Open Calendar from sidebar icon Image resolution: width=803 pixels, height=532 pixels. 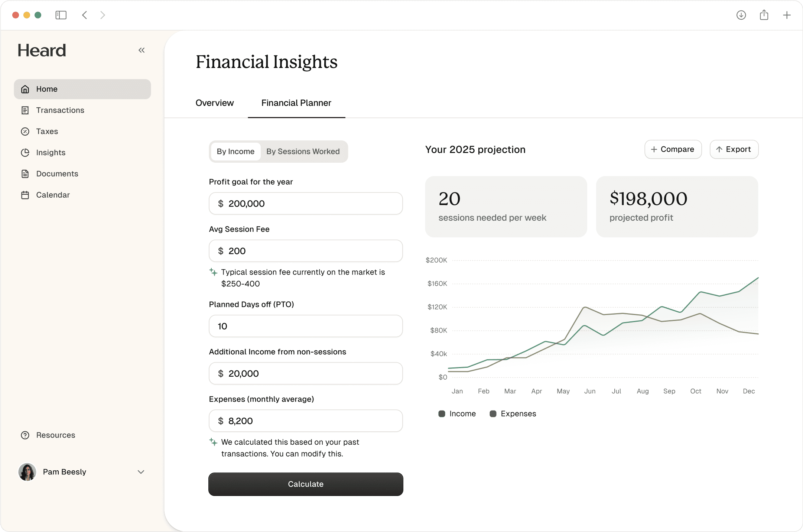tap(25, 195)
